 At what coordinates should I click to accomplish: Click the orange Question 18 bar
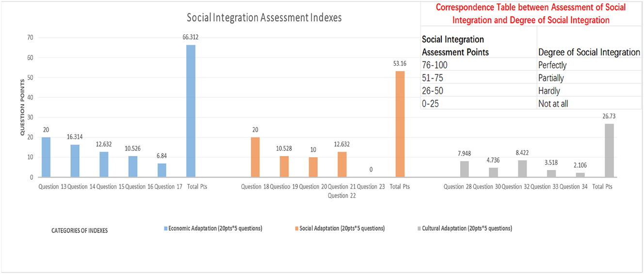255,157
